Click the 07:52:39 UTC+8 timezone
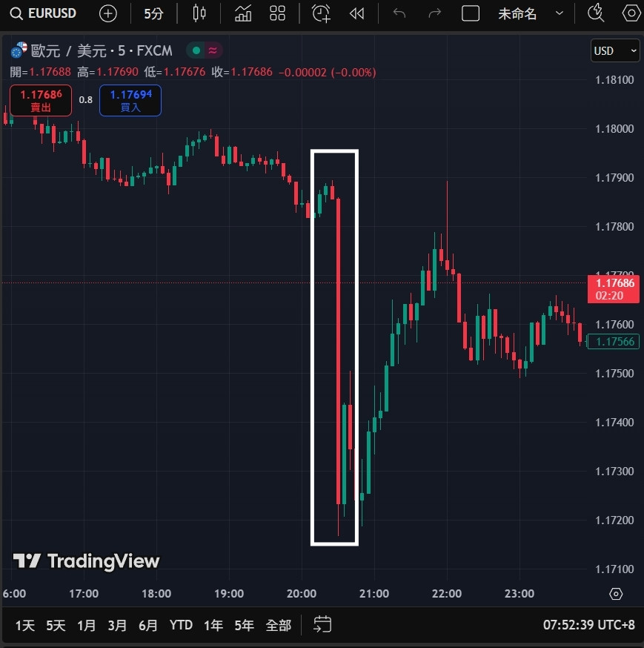 click(x=588, y=625)
